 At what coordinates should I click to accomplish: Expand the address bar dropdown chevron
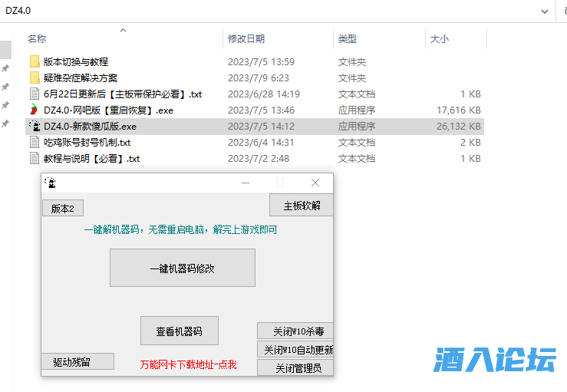pyautogui.click(x=545, y=10)
